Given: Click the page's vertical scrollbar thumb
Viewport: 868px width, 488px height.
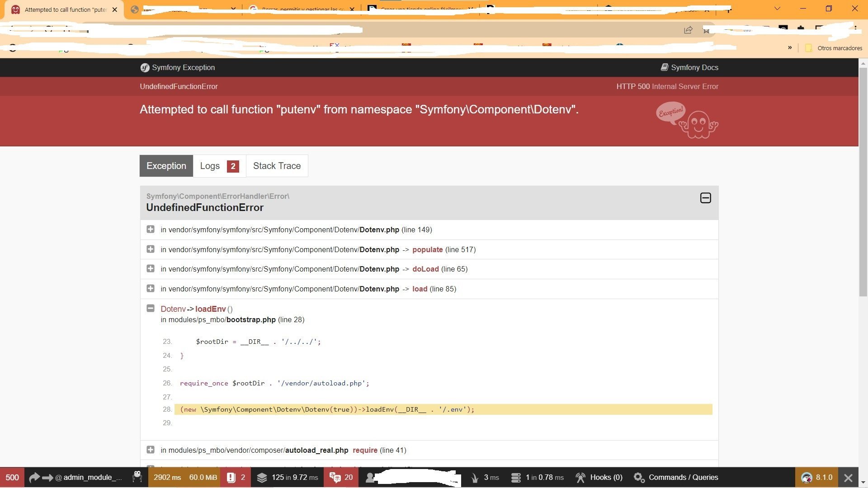Looking at the screenshot, I should pos(863,181).
